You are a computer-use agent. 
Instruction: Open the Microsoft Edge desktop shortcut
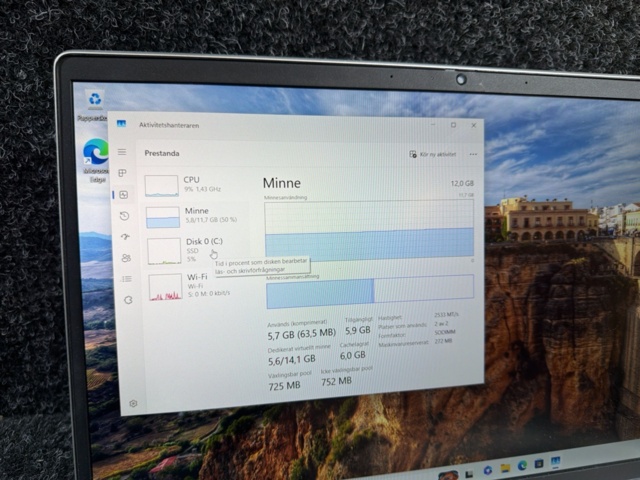coord(96,160)
